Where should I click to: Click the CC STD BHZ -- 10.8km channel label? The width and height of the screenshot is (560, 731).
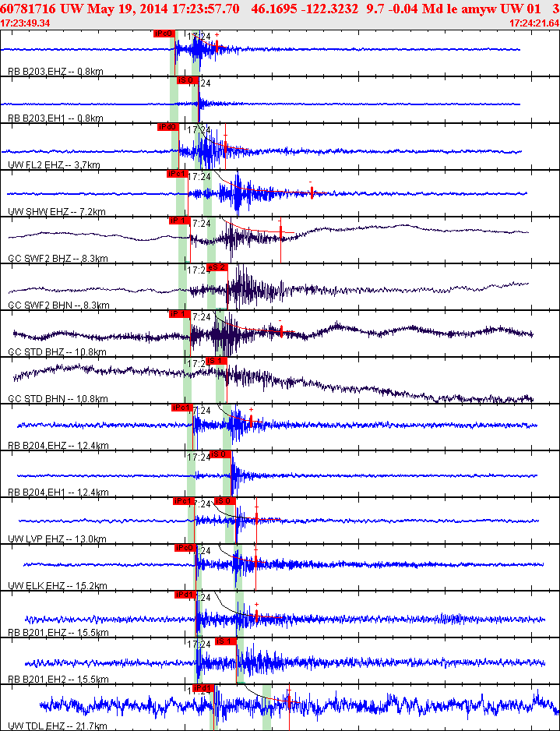click(x=58, y=352)
